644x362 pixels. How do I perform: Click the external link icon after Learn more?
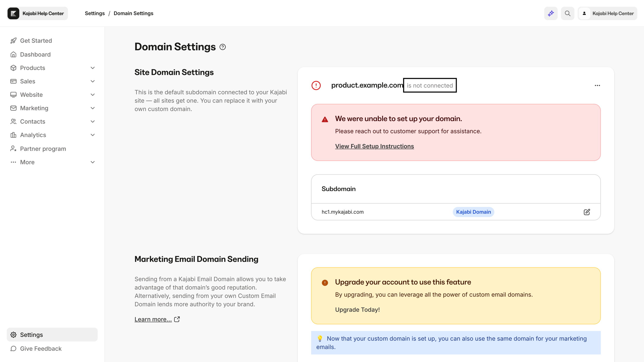[x=177, y=319]
